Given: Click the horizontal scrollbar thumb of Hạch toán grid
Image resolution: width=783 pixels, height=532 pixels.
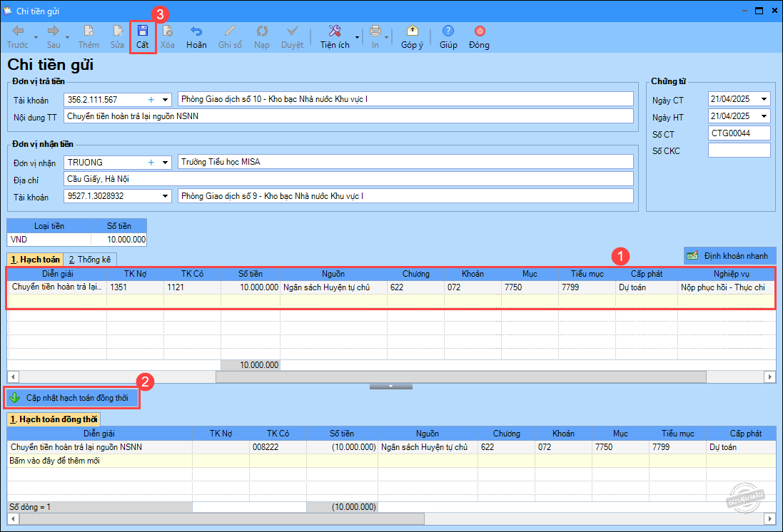Looking at the screenshot, I should pos(461,377).
